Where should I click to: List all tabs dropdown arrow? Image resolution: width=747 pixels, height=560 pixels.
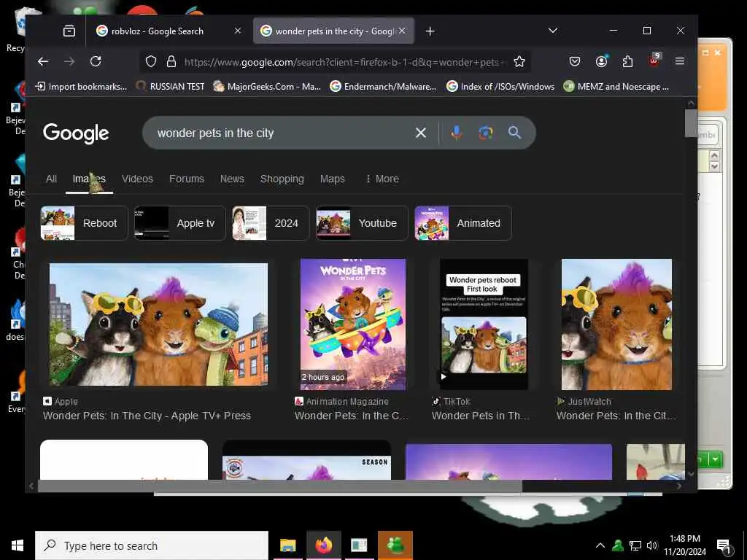pos(553,31)
